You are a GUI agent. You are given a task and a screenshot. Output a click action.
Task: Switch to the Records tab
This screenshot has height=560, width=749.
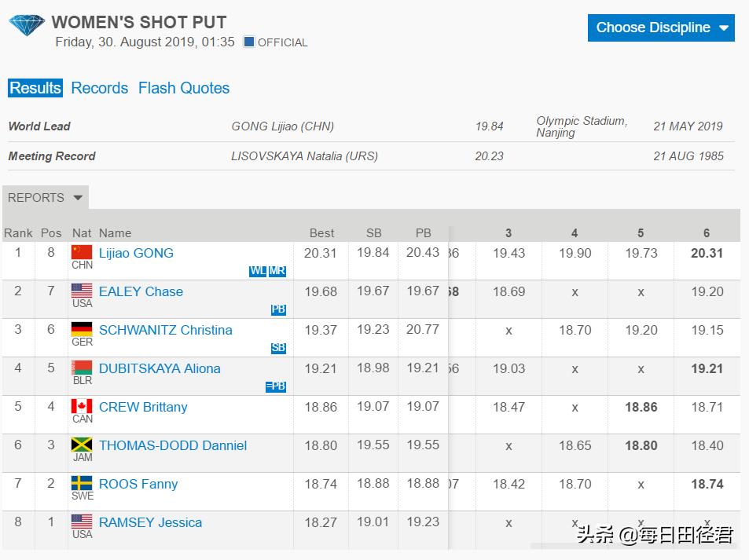[x=100, y=88]
